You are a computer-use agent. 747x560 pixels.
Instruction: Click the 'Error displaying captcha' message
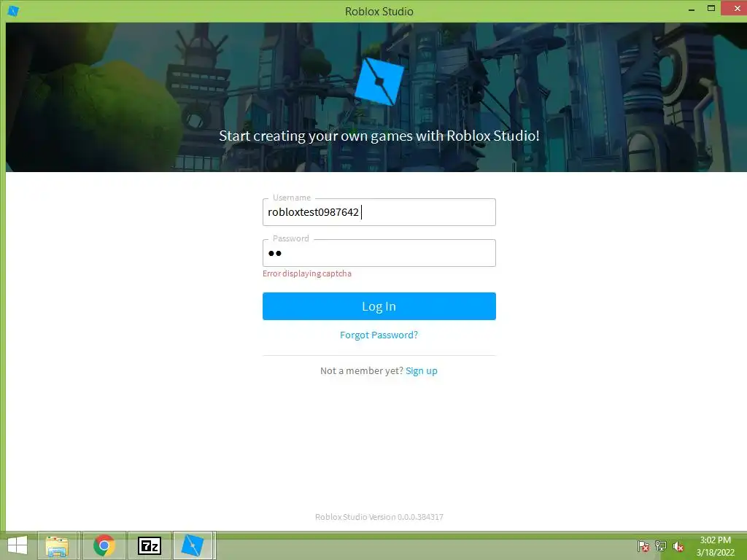click(x=307, y=273)
